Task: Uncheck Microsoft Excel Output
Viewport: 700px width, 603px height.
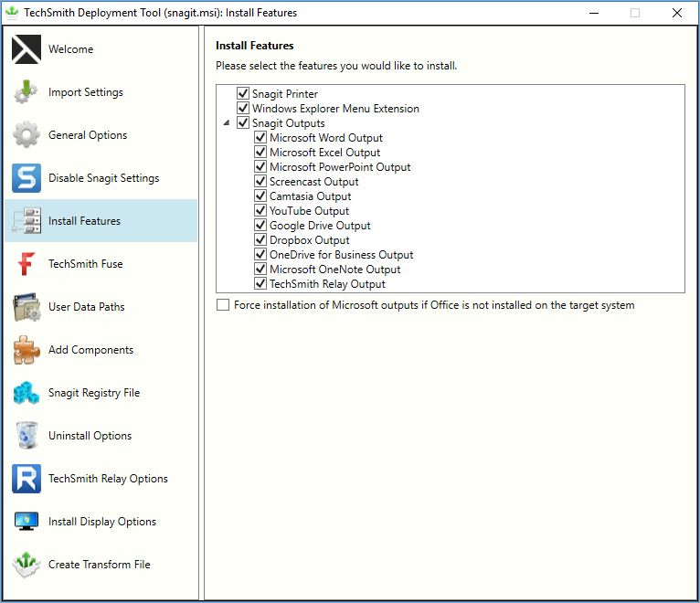Action: pyautogui.click(x=260, y=152)
